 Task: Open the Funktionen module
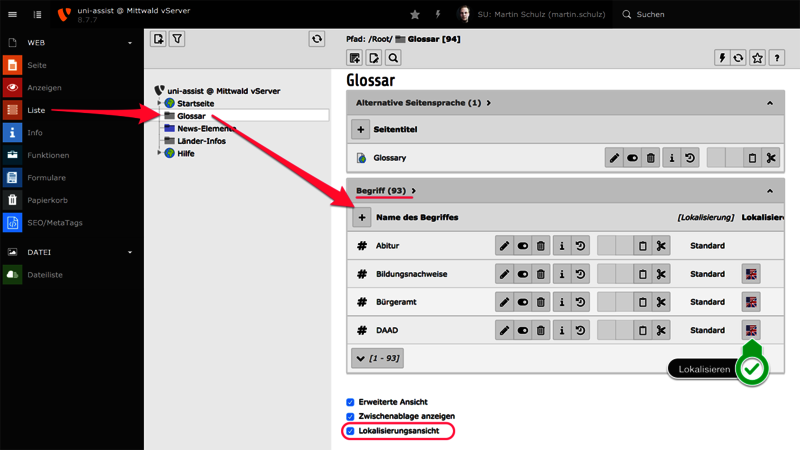coord(48,155)
